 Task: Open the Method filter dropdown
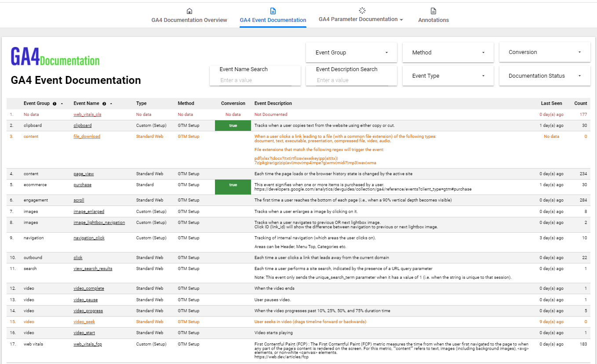pos(448,52)
